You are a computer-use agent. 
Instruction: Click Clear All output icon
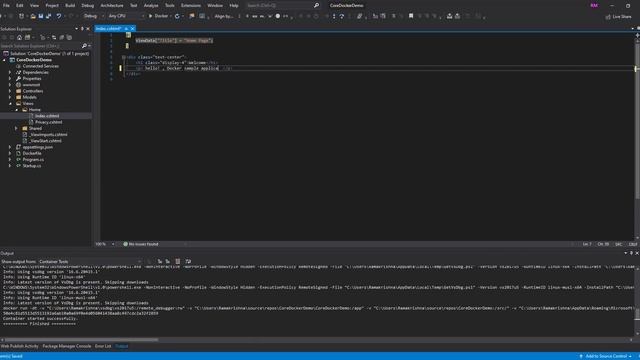[x=178, y=261]
